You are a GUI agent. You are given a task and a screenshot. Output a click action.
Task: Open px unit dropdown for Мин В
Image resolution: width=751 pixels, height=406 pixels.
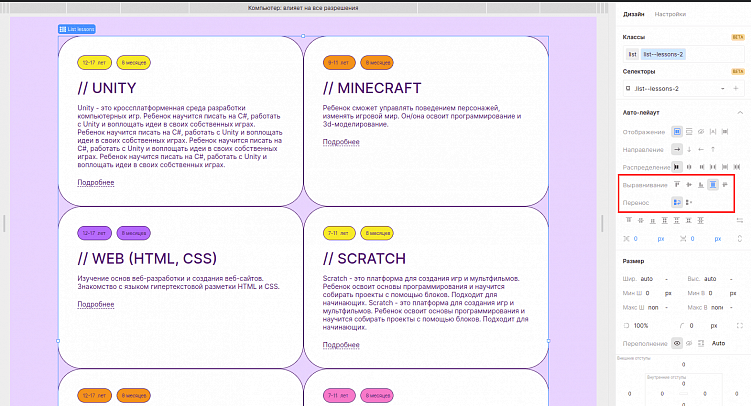click(x=733, y=293)
